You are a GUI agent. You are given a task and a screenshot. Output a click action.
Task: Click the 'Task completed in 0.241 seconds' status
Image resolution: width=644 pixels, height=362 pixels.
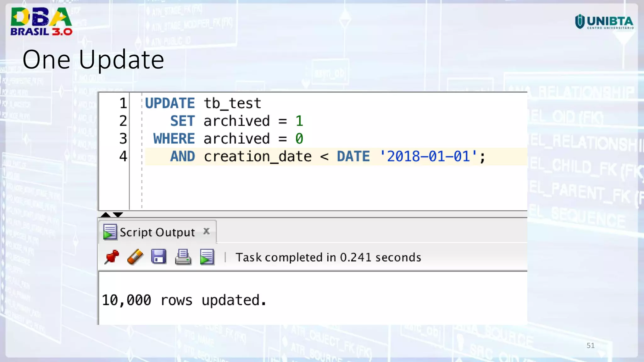[x=328, y=257]
